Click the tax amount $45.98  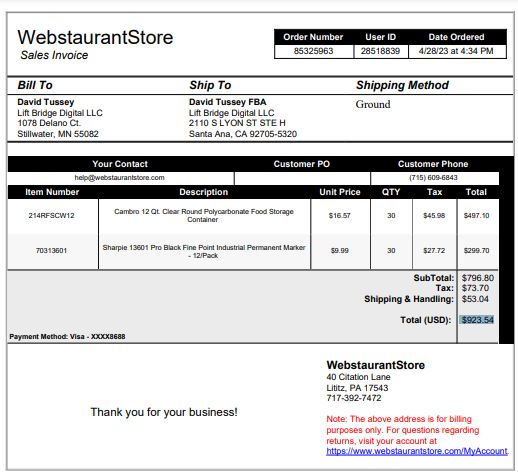[434, 216]
